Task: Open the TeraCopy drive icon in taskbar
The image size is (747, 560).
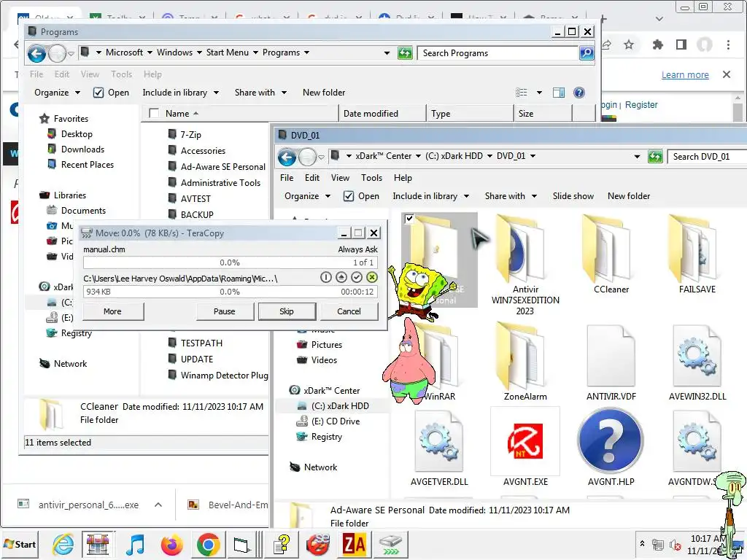Action: pos(391,544)
